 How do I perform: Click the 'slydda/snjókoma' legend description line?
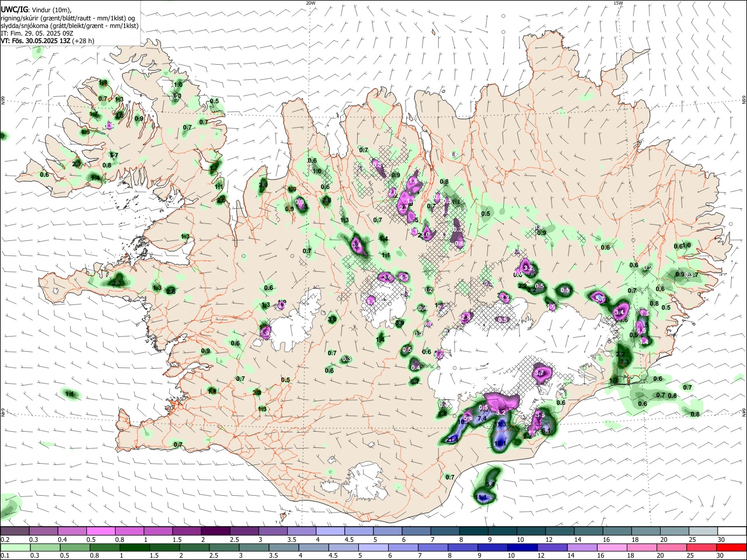[69, 26]
